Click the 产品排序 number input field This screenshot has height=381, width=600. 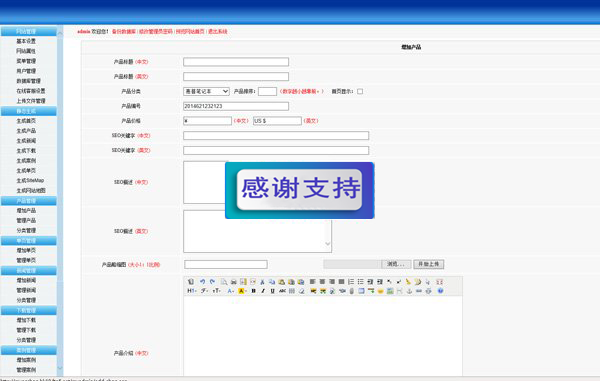[x=267, y=91]
